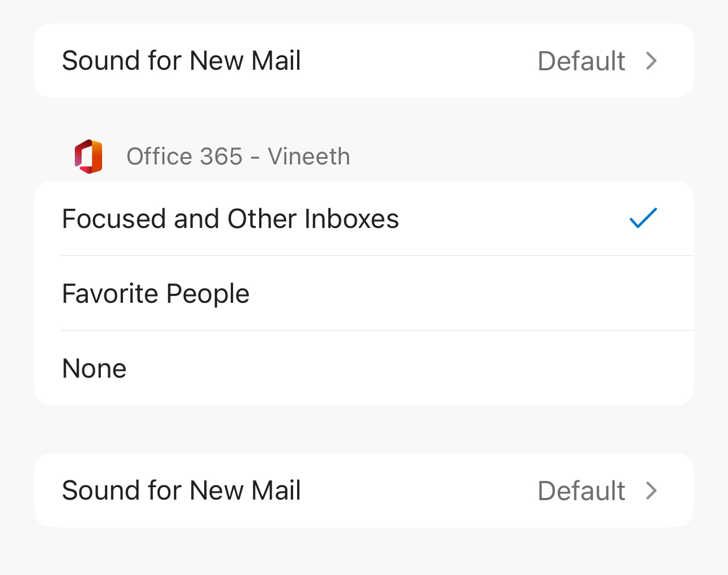Select Focused and Other Inboxes notification option

pyautogui.click(x=363, y=218)
